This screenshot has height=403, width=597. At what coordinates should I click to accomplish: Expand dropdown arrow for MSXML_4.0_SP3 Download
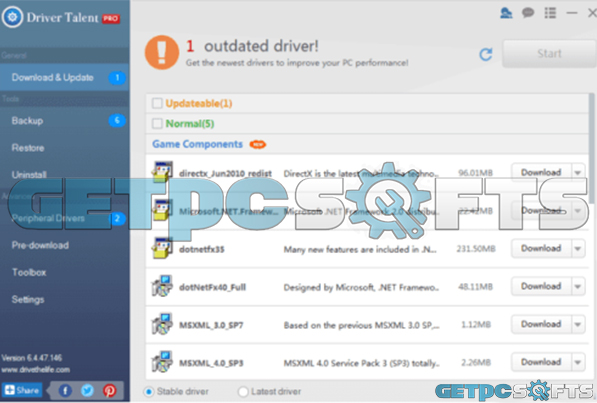(578, 362)
